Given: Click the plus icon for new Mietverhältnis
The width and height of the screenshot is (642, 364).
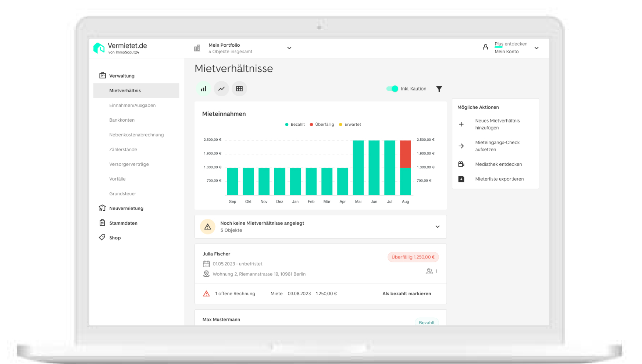Looking at the screenshot, I should click(461, 124).
